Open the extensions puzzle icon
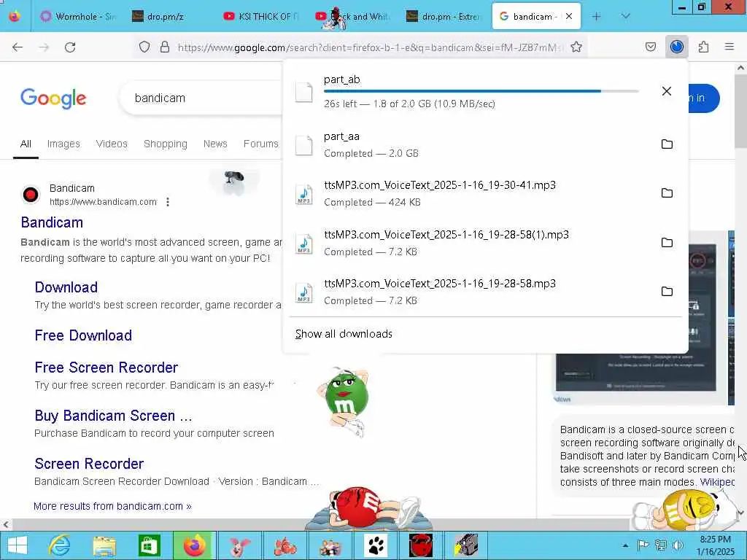Screen dimensions: 747x560 pyautogui.click(x=704, y=47)
